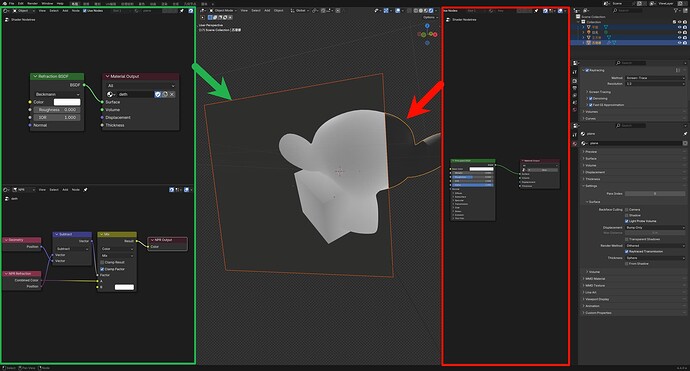Unlink the deth node tree
This screenshot has height=371, width=690.
pos(172,94)
